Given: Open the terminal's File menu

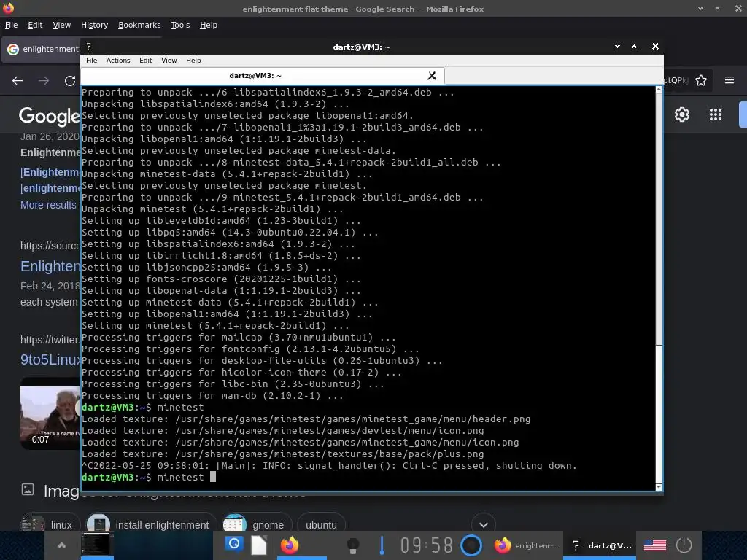Looking at the screenshot, I should coord(91,61).
